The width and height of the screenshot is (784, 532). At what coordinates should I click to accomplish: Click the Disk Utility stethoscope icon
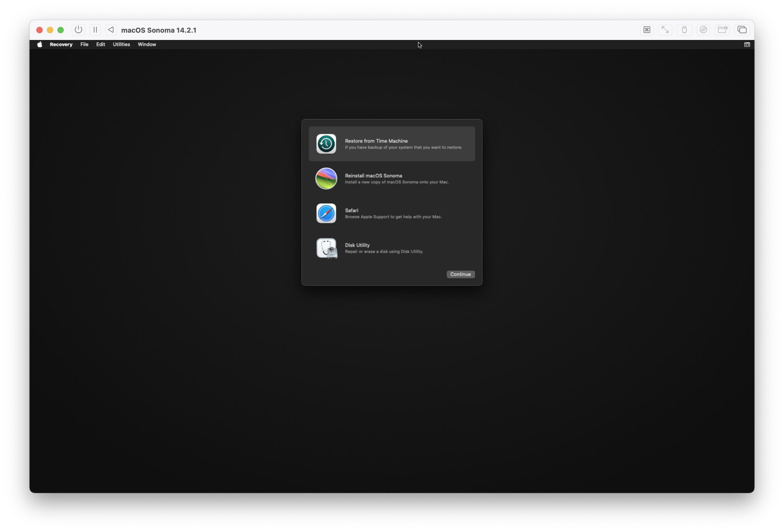point(326,248)
